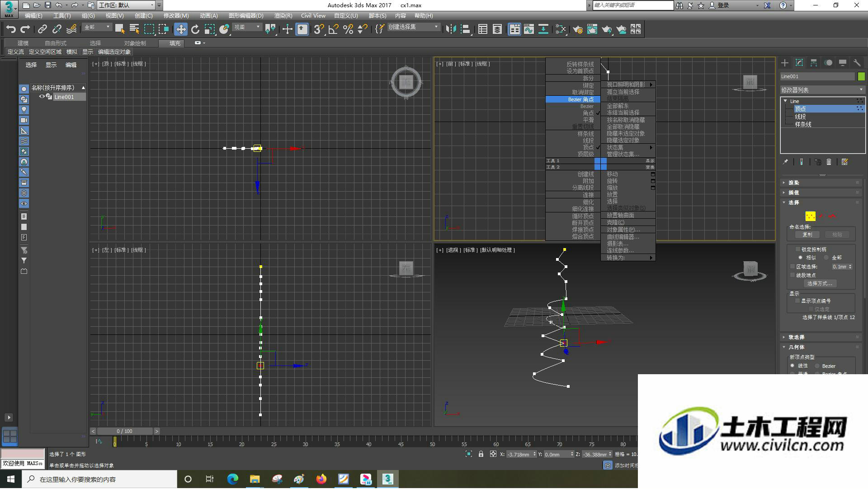Click the Redo arrow in main toolbar
Image resolution: width=868 pixels, height=489 pixels.
click(x=25, y=29)
